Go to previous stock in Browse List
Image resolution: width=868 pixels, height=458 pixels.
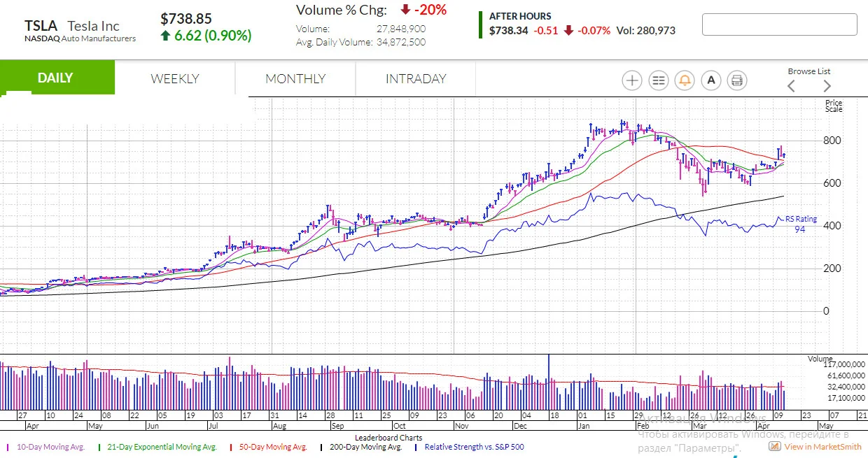(792, 86)
